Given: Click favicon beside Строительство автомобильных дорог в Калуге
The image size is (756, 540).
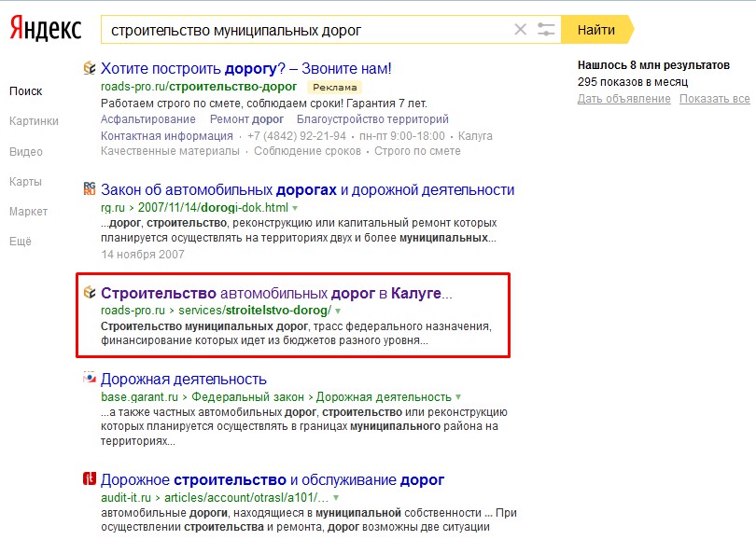Looking at the screenshot, I should tap(90, 293).
